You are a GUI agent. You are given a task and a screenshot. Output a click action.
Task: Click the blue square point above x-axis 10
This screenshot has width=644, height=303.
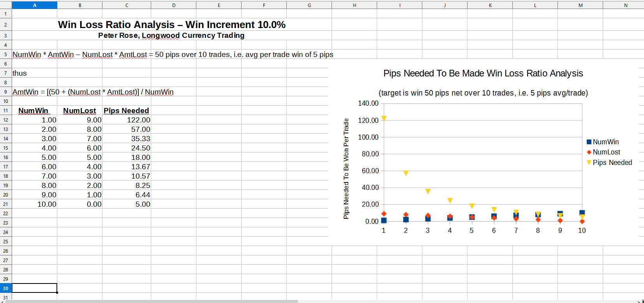point(582,213)
